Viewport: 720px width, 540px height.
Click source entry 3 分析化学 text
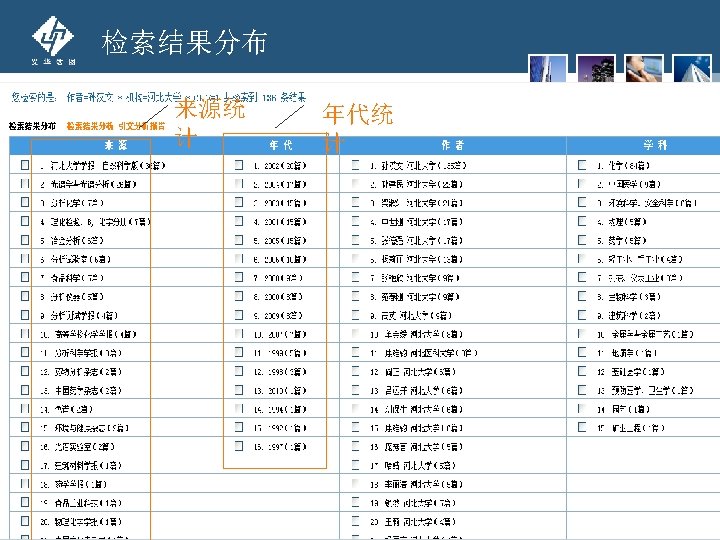coord(77,203)
